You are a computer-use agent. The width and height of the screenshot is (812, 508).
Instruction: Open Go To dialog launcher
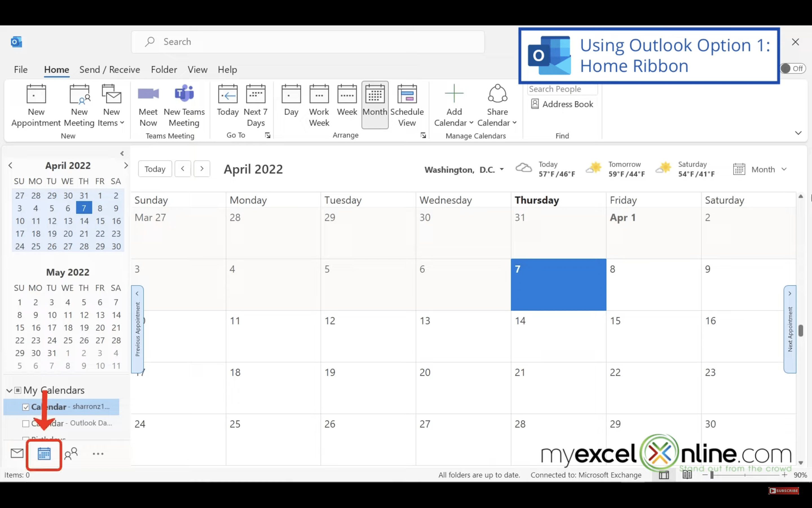(x=267, y=135)
